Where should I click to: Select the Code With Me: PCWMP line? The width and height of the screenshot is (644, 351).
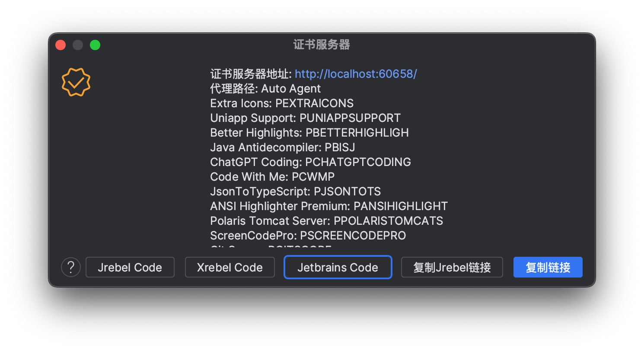click(272, 177)
